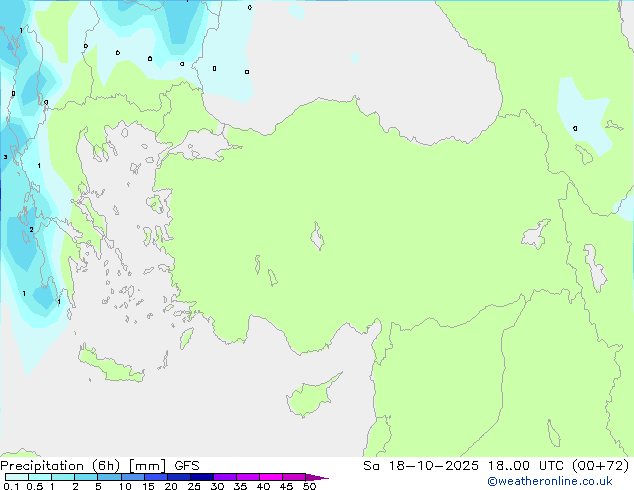Click the '35' legend tick label
Screen dimensions: 634x490
(240, 486)
